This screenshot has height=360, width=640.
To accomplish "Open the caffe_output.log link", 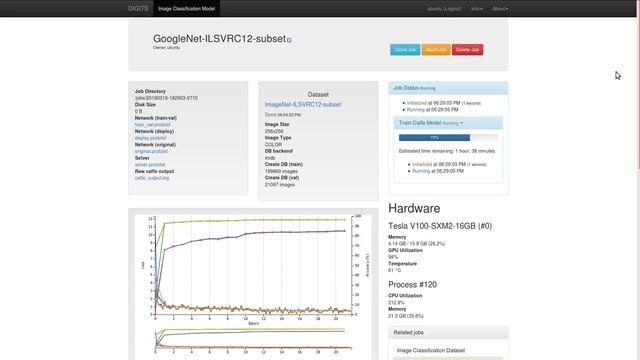I will point(152,178).
